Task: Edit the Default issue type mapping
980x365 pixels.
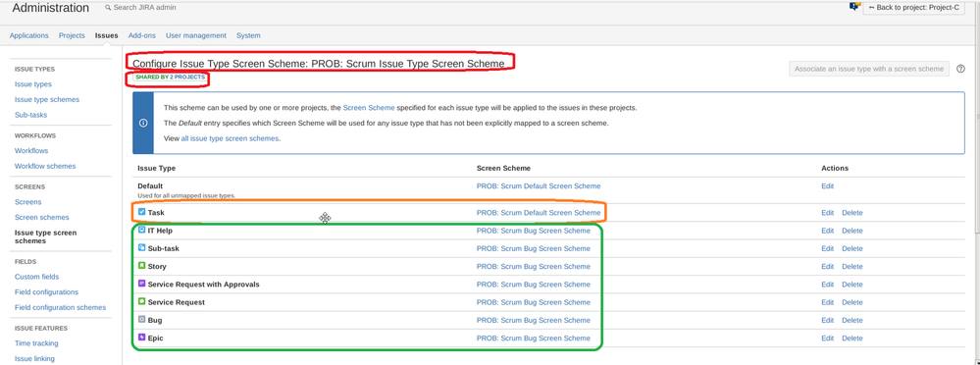Action: click(x=828, y=186)
